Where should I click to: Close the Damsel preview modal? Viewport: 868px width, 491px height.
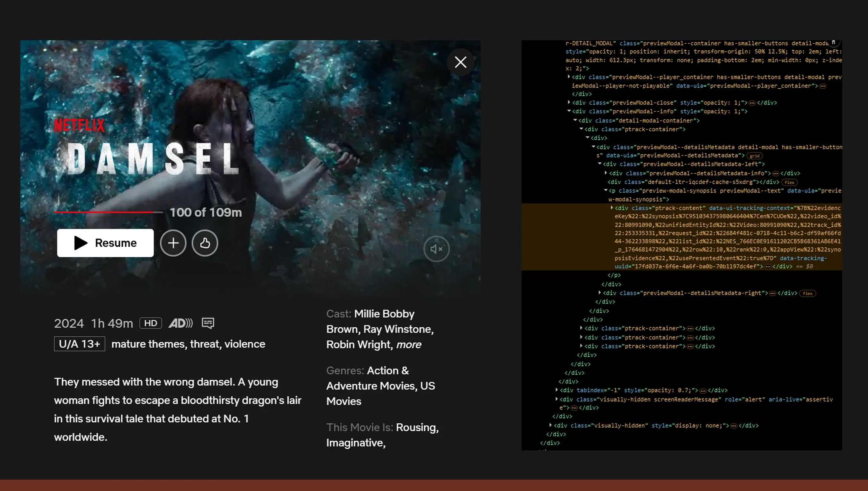[x=460, y=62]
